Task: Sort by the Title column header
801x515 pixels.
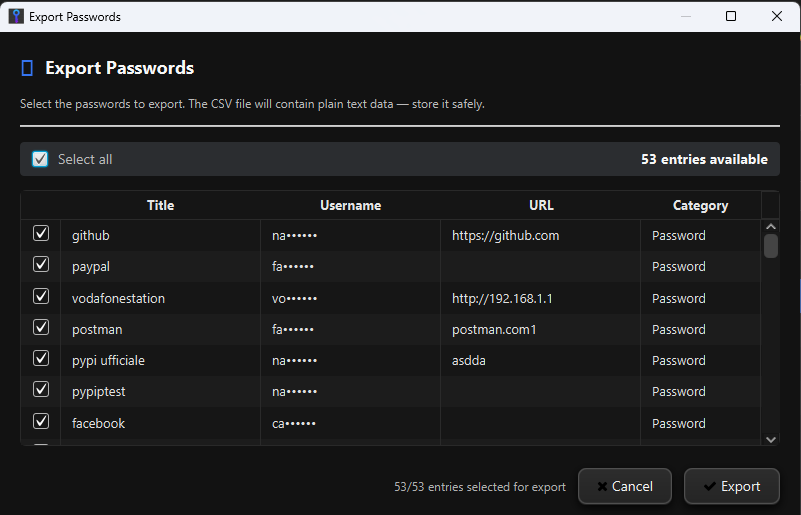Action: [160, 205]
